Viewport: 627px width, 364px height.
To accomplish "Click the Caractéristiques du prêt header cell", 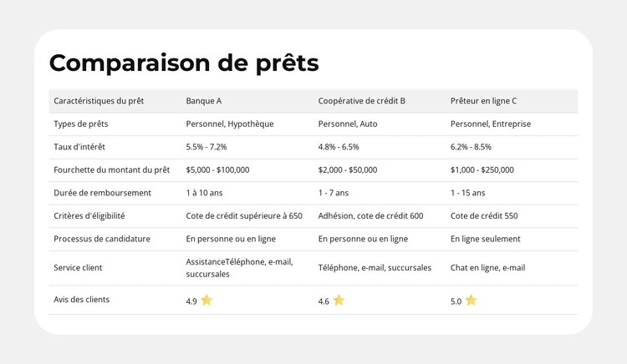I will [99, 101].
